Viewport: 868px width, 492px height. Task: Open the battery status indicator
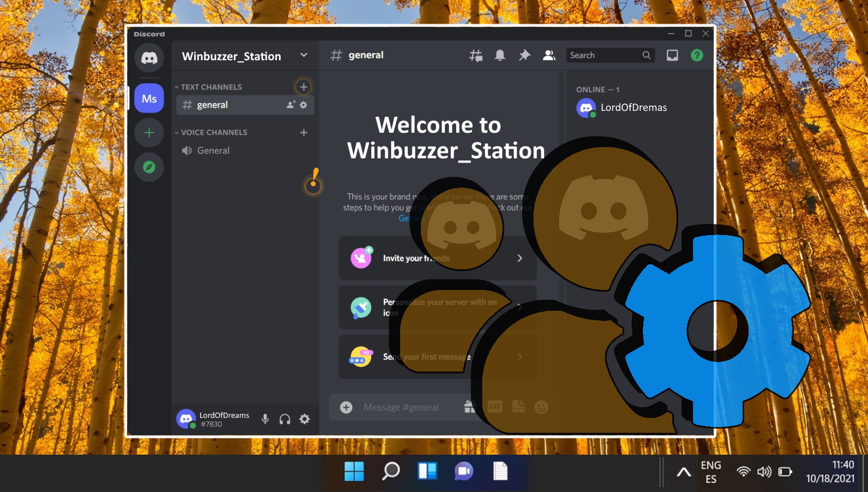(x=785, y=472)
